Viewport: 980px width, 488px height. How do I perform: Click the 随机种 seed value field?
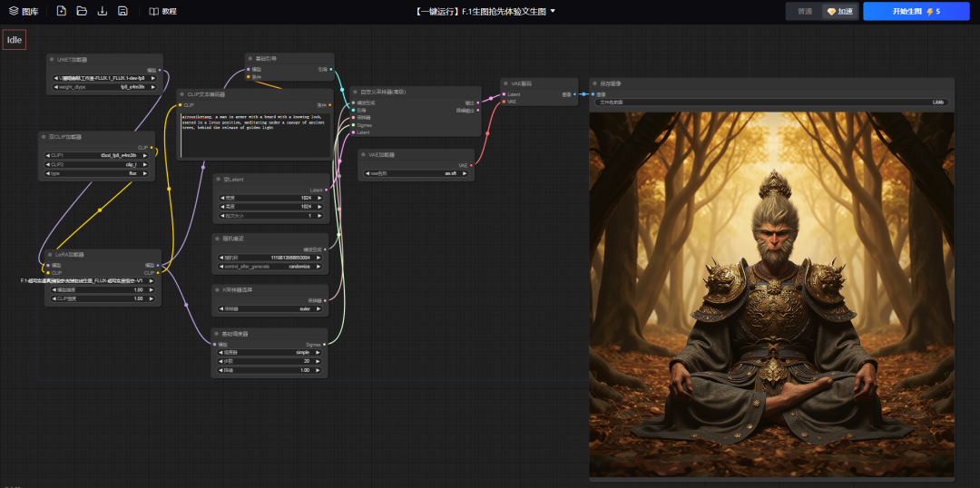coord(270,258)
